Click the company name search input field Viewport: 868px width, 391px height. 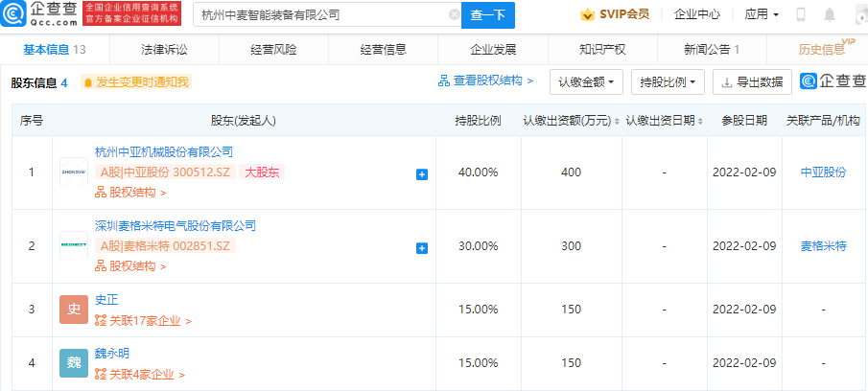point(321,15)
